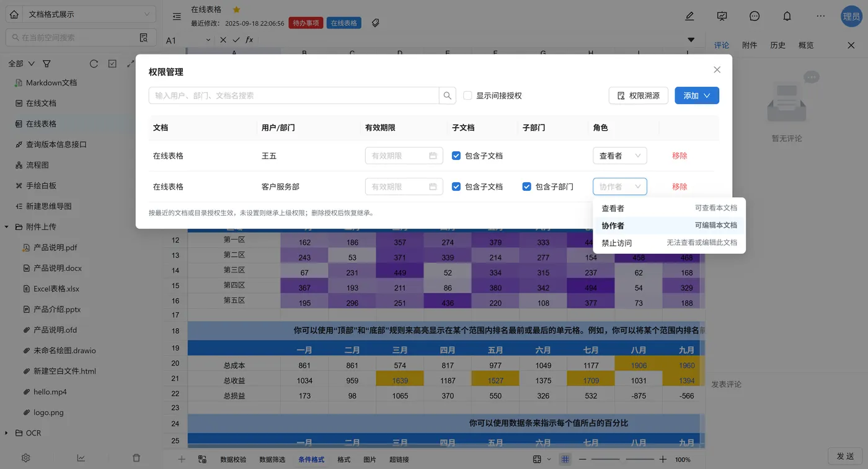Expand the OCR folder in tree

tap(7, 433)
